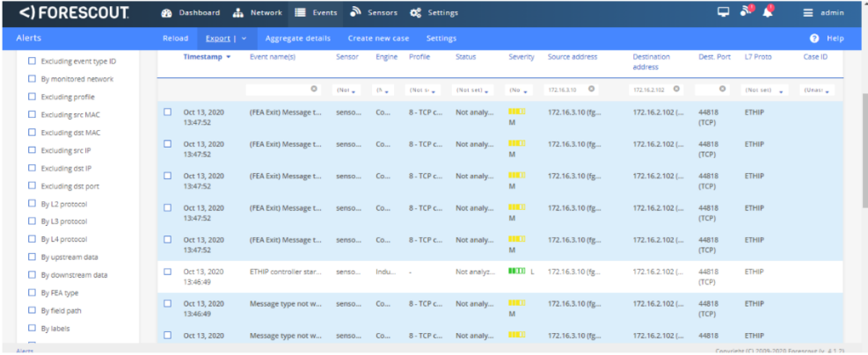Click Create new case
The width and height of the screenshot is (868, 355).
click(379, 38)
